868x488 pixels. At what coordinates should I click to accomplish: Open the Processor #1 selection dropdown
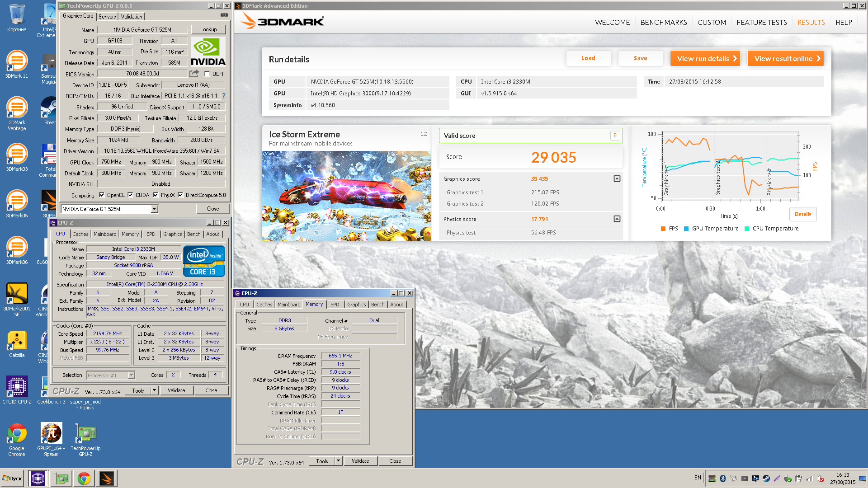[x=131, y=375]
